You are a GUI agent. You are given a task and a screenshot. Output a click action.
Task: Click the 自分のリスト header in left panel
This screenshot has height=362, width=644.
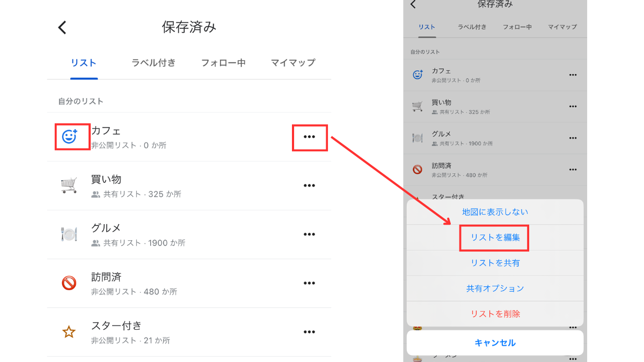point(81,101)
